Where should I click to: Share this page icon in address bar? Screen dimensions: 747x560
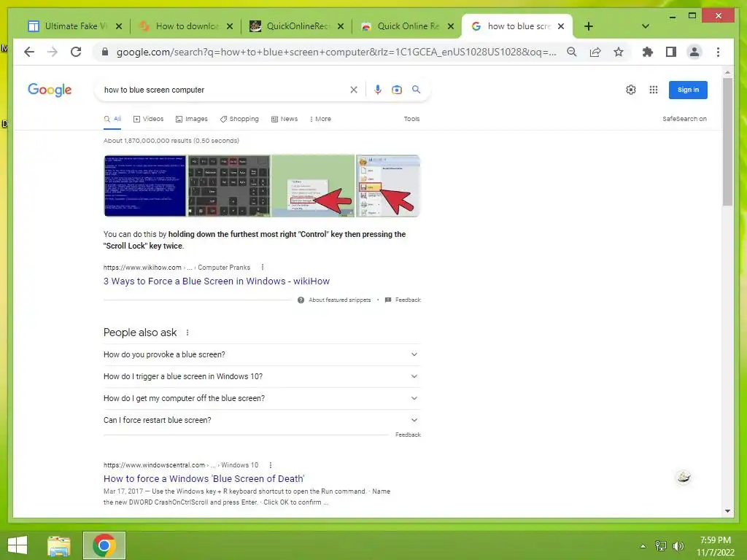click(x=595, y=52)
